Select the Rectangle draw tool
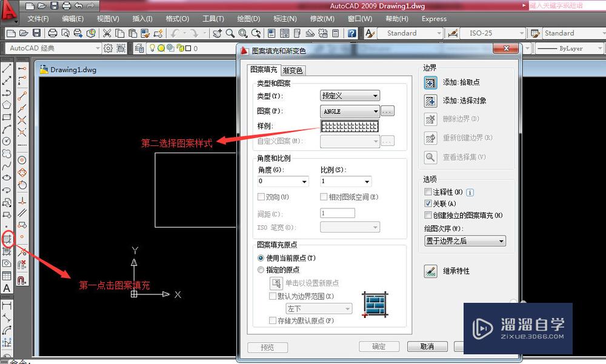The image size is (606, 364). (x=7, y=117)
